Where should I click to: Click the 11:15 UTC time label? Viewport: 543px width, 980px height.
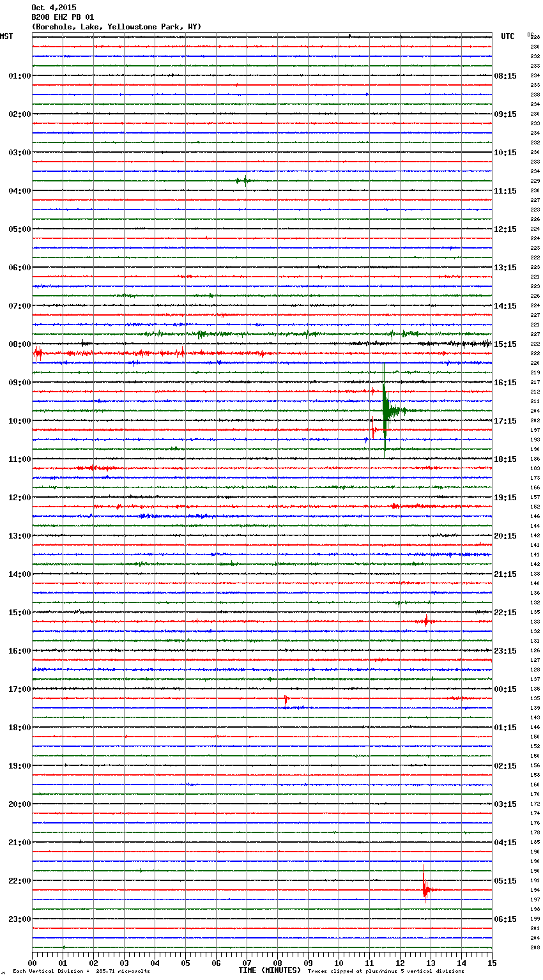(x=505, y=191)
